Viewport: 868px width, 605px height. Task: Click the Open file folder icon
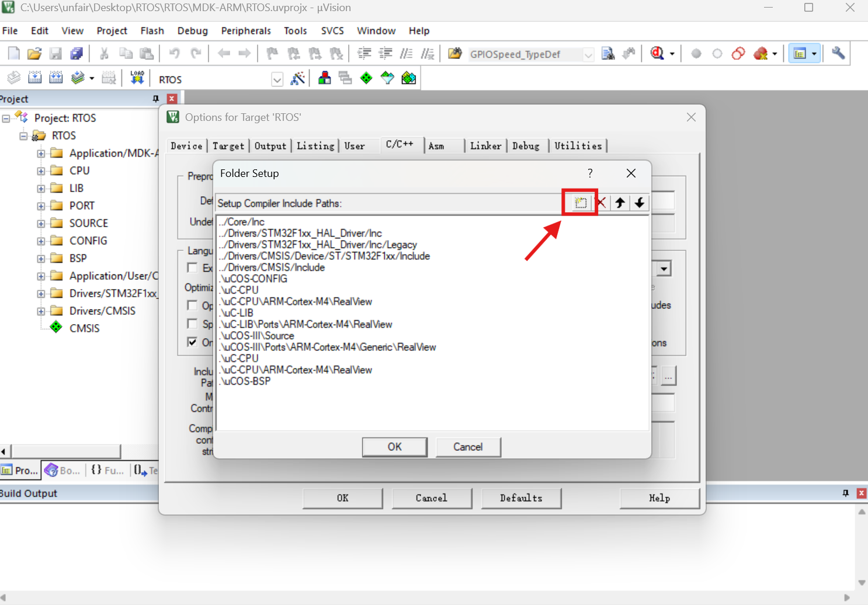(34, 54)
